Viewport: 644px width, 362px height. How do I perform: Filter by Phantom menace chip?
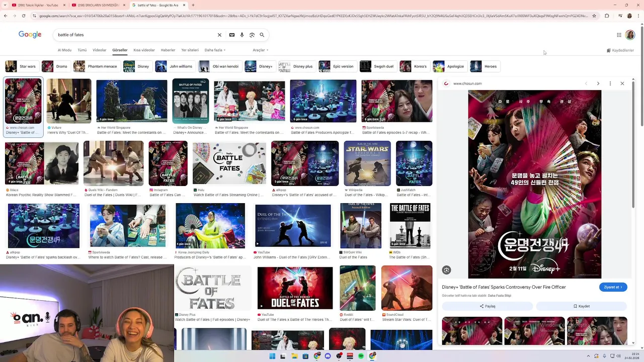pos(96,66)
